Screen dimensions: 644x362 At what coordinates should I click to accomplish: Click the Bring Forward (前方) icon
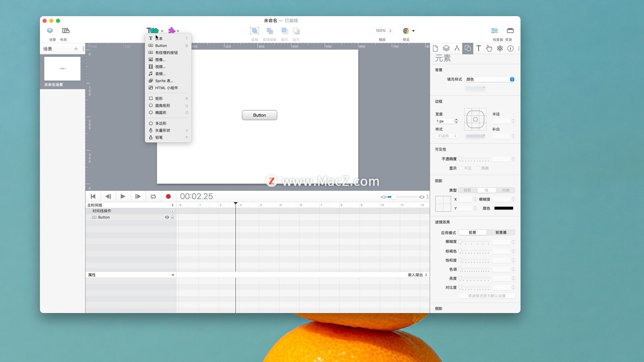pyautogui.click(x=285, y=31)
